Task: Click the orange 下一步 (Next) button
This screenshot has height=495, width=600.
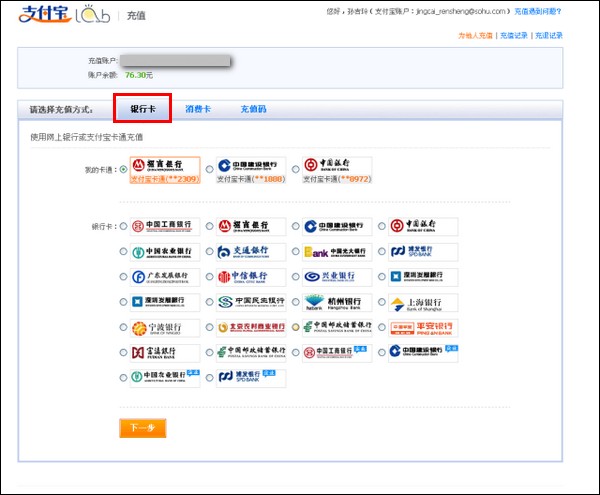Action: pyautogui.click(x=143, y=428)
